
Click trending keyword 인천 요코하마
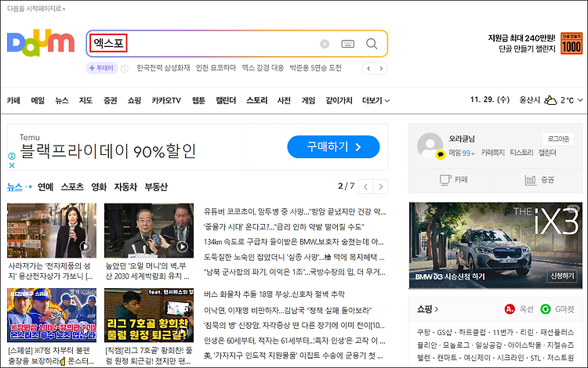pyautogui.click(x=216, y=68)
